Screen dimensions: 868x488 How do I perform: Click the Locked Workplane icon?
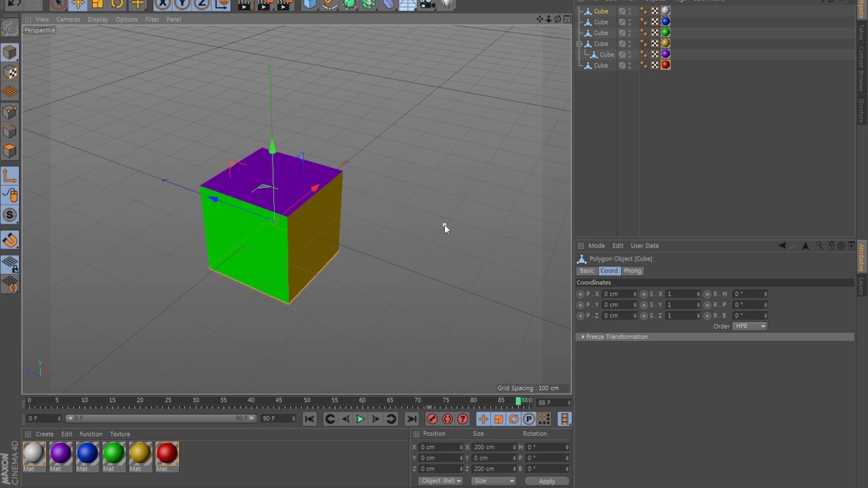pyautogui.click(x=9, y=264)
